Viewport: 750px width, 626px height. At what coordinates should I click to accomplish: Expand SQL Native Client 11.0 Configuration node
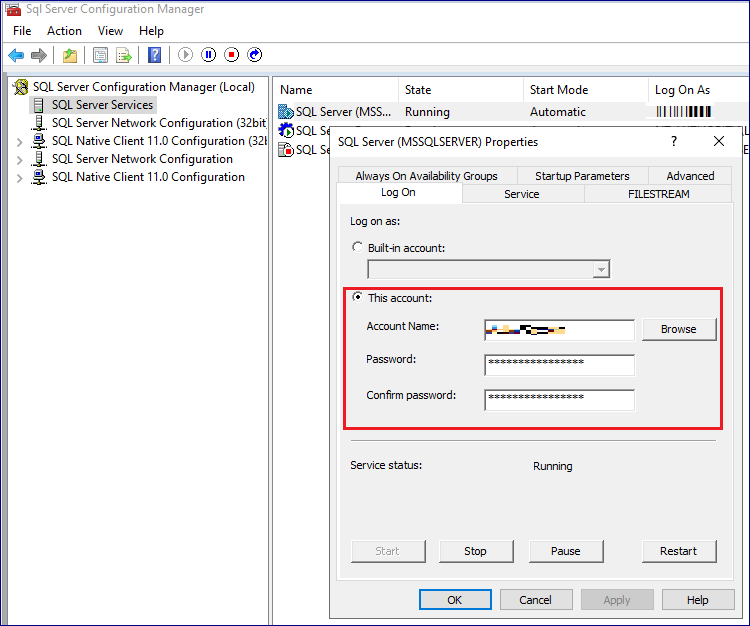tap(19, 178)
